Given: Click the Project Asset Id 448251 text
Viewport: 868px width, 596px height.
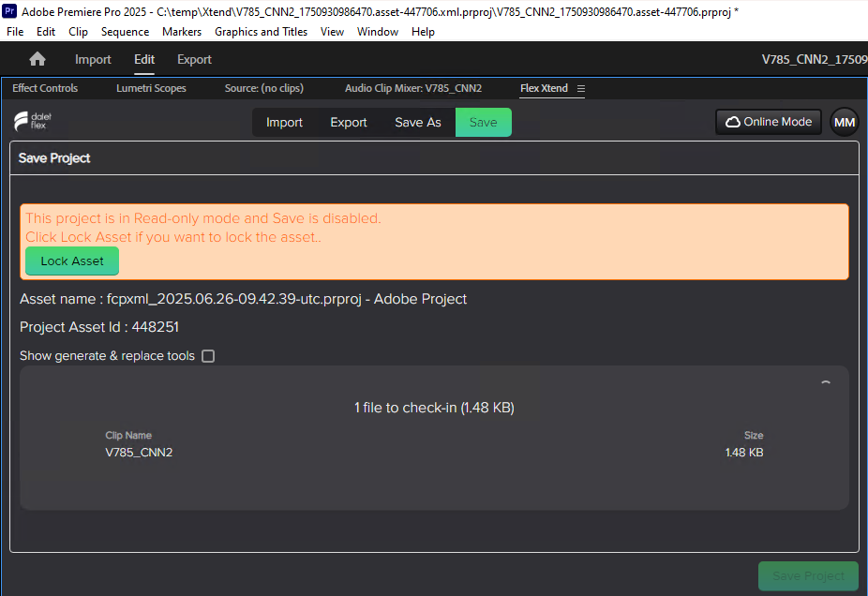Looking at the screenshot, I should (99, 327).
